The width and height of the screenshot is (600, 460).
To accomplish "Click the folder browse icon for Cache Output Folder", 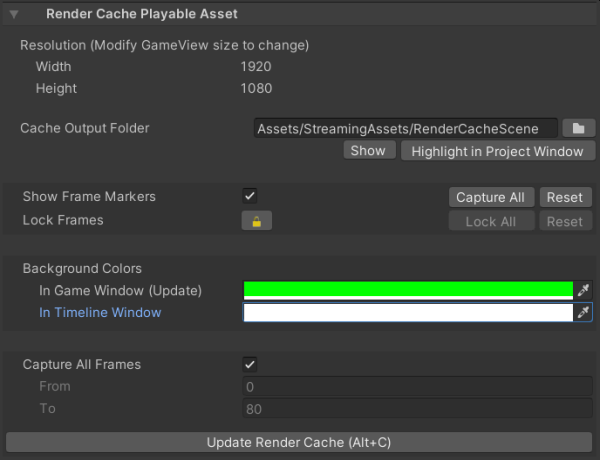I will 578,128.
